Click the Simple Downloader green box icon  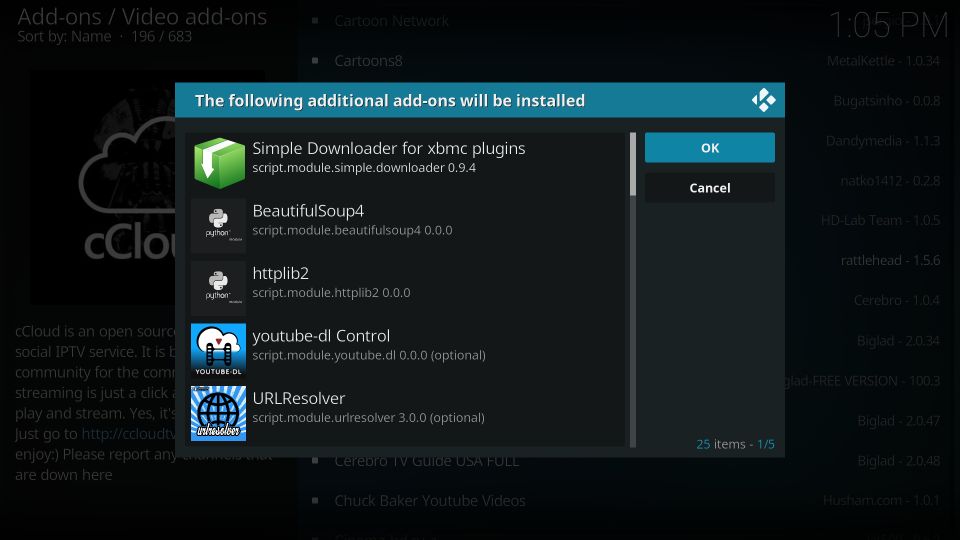(219, 163)
